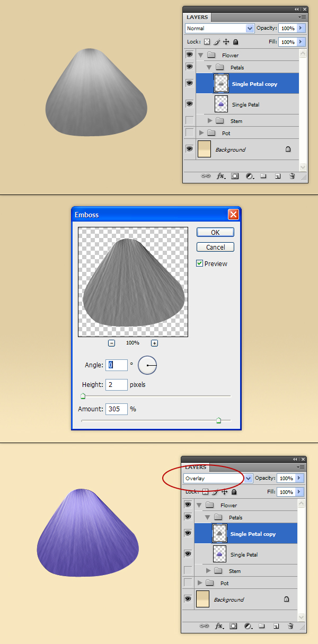Click the Emboss Amount slider handle
Screen dimensions: 318x644
[x=218, y=420]
